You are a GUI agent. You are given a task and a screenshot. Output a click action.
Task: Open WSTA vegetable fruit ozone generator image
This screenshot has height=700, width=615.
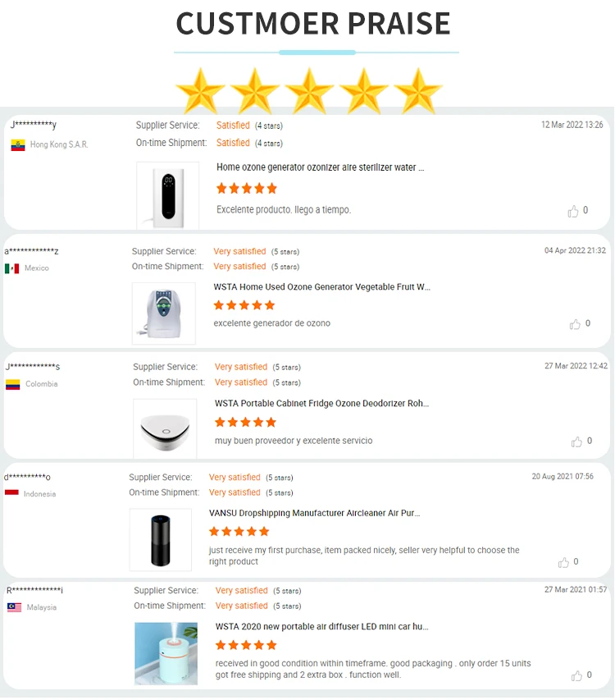click(164, 313)
